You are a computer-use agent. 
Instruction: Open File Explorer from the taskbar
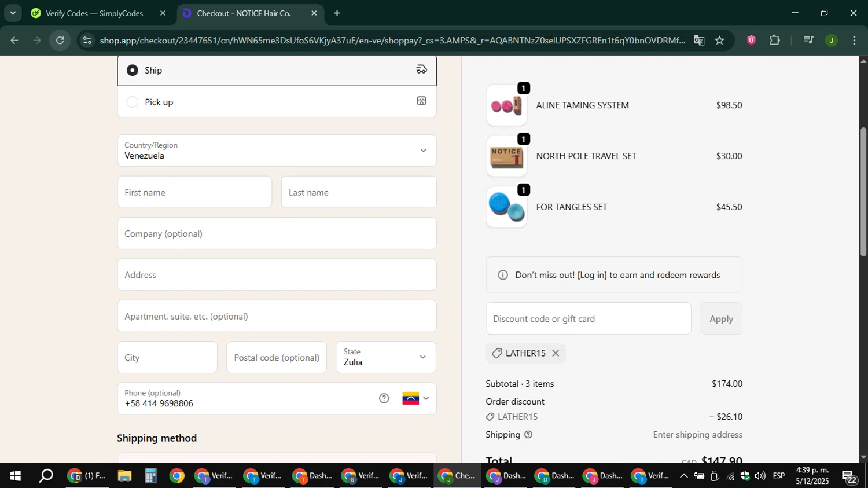pos(124,476)
